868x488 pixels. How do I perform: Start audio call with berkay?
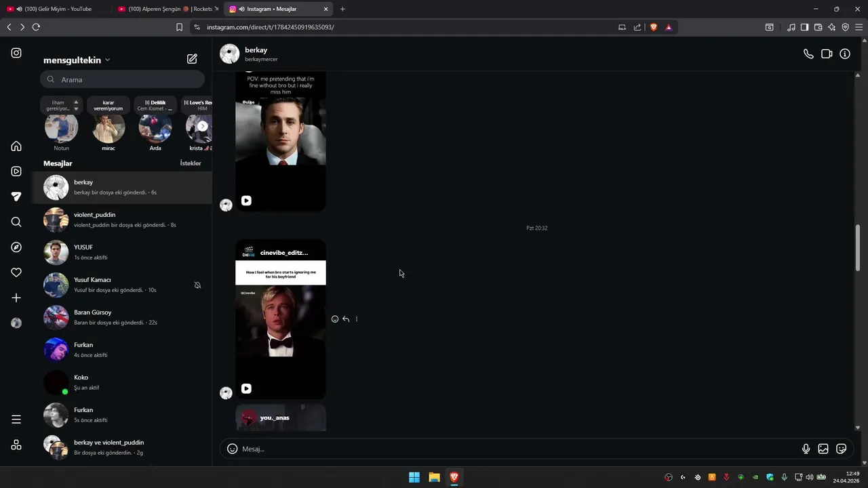(808, 54)
